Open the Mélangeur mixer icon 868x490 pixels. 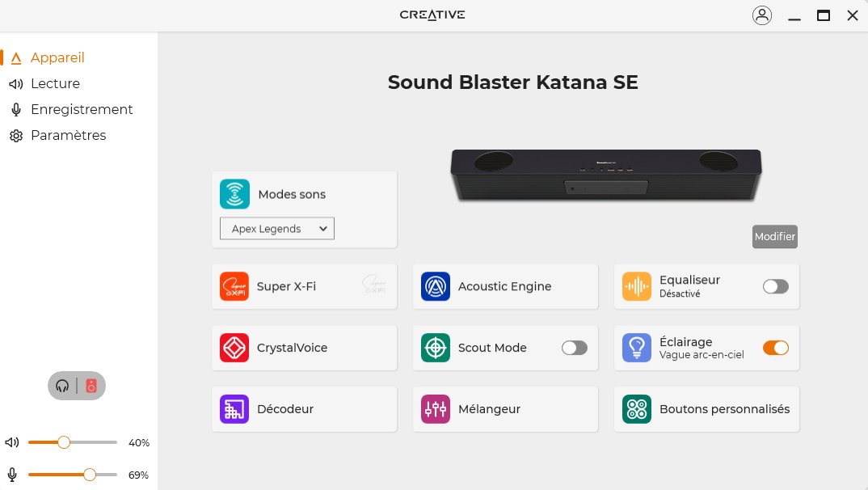[436, 409]
